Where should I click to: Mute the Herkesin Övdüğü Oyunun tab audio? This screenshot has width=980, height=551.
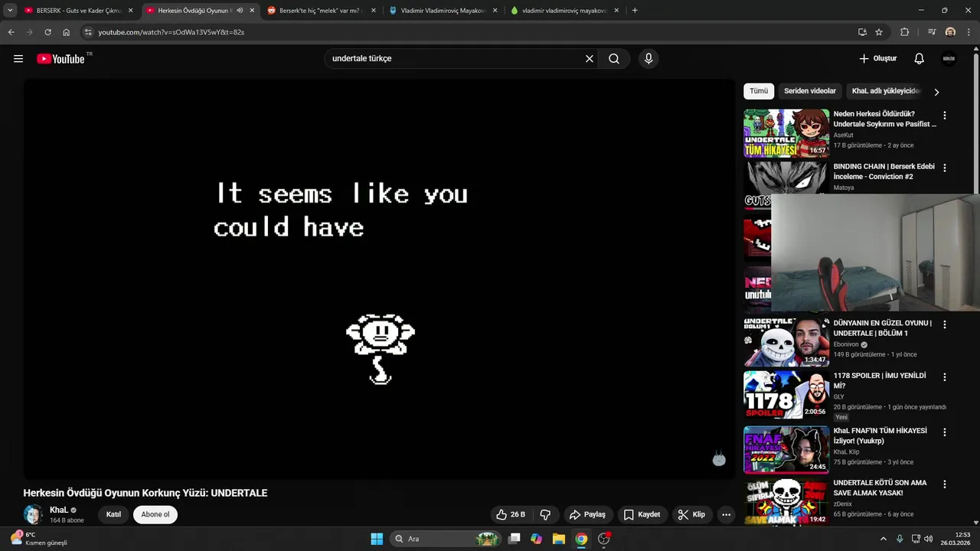click(x=240, y=11)
